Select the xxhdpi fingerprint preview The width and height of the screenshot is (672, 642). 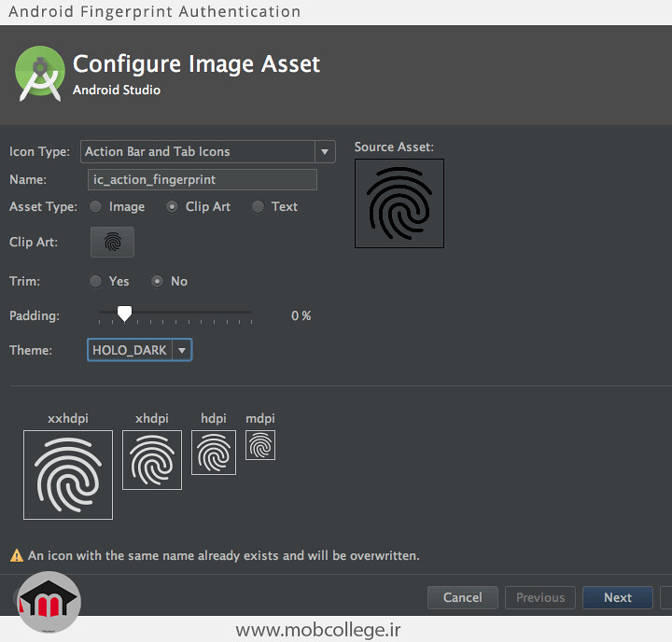68,475
